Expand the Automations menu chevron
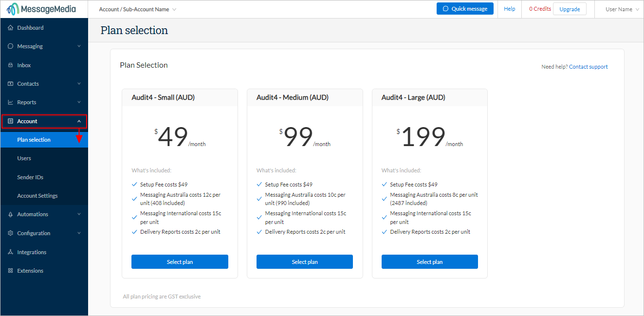The width and height of the screenshot is (644, 316). [79, 214]
